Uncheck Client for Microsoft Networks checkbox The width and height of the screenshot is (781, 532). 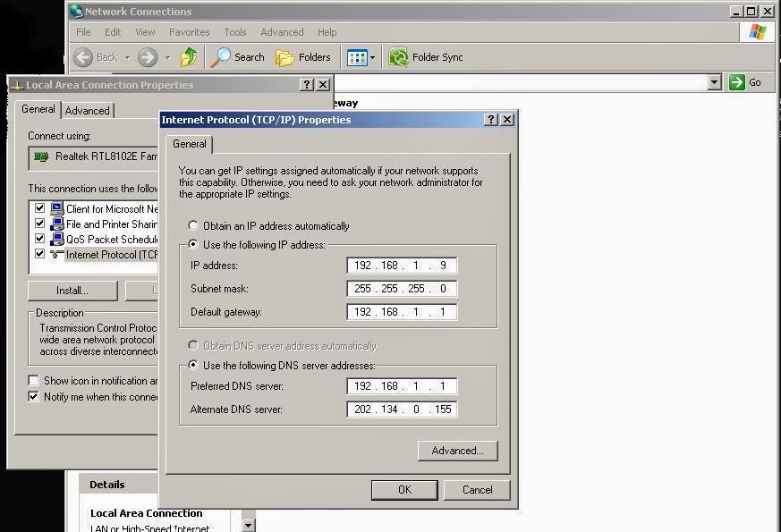[x=40, y=208]
